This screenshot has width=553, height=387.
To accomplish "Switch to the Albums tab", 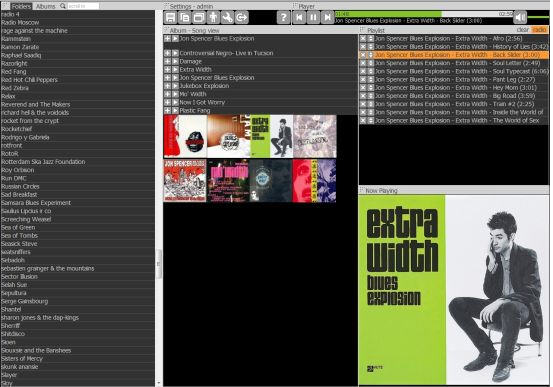I will coord(46,6).
